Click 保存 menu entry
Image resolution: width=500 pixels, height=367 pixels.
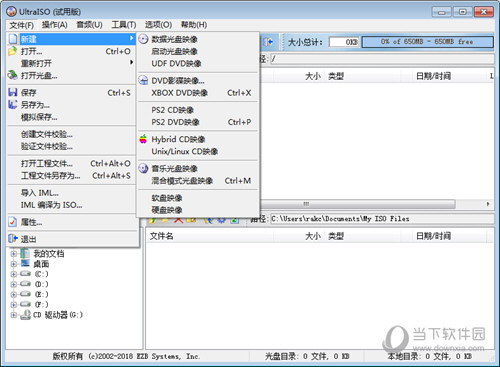71,93
